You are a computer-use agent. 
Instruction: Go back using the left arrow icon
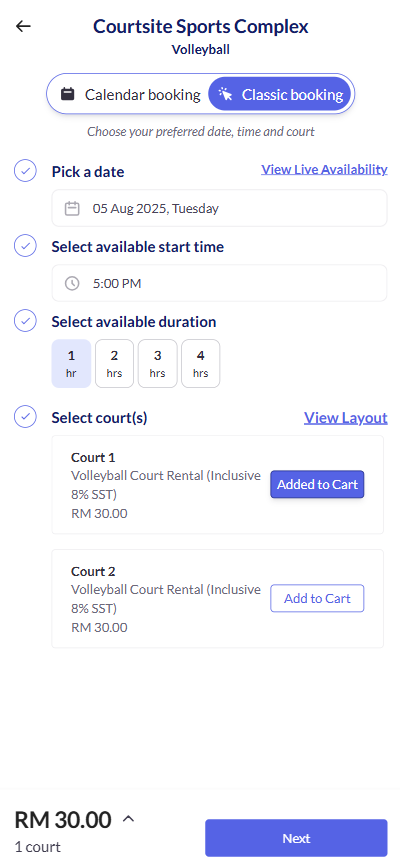tap(23, 26)
